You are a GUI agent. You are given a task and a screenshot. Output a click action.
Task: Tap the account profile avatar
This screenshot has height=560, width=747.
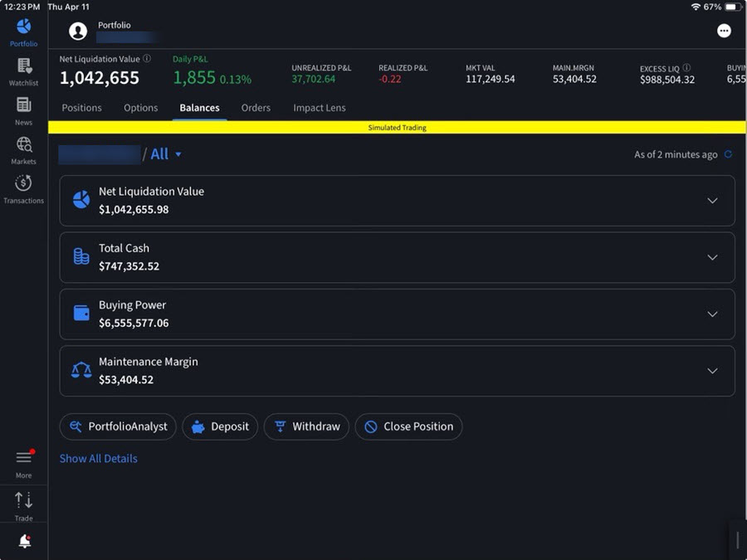[78, 32]
